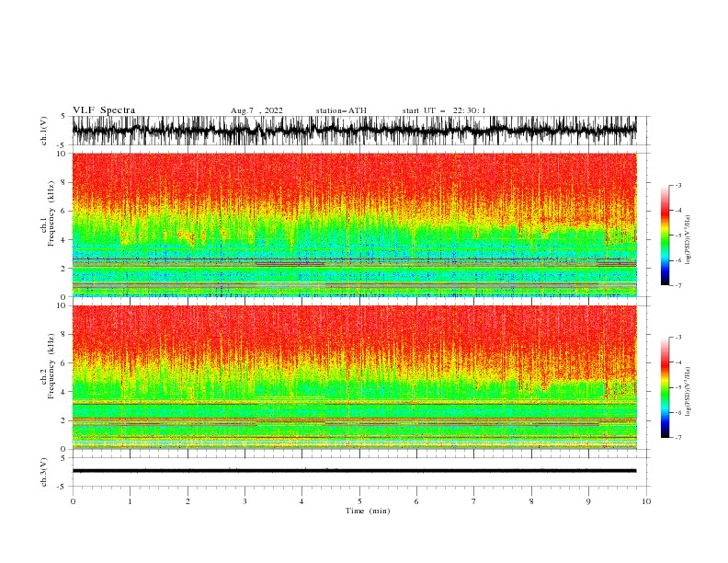
Task: Click the "station=ATH" label
Action: [x=341, y=110]
